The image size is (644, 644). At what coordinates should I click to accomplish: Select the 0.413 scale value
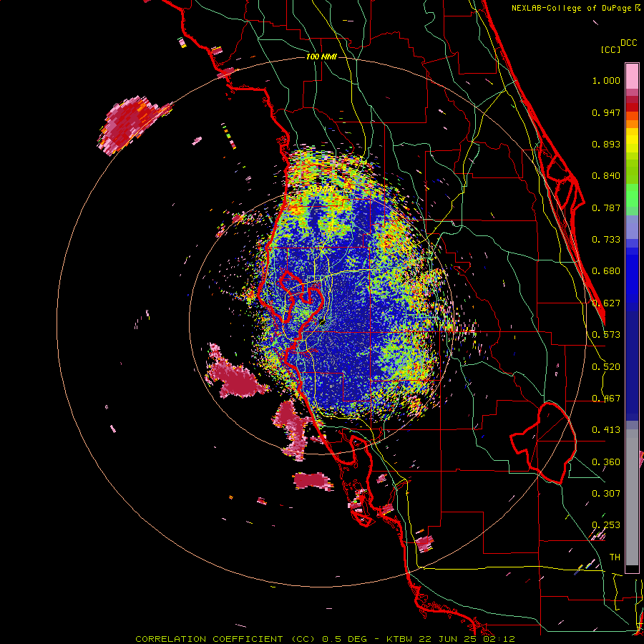point(606,430)
